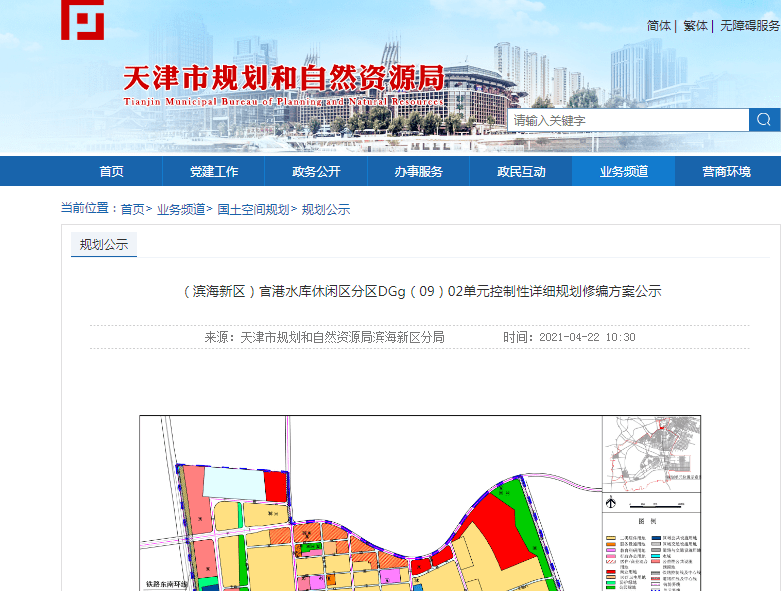Click breadcrumb link 国土空间规划
The width and height of the screenshot is (781, 591).
tap(253, 209)
